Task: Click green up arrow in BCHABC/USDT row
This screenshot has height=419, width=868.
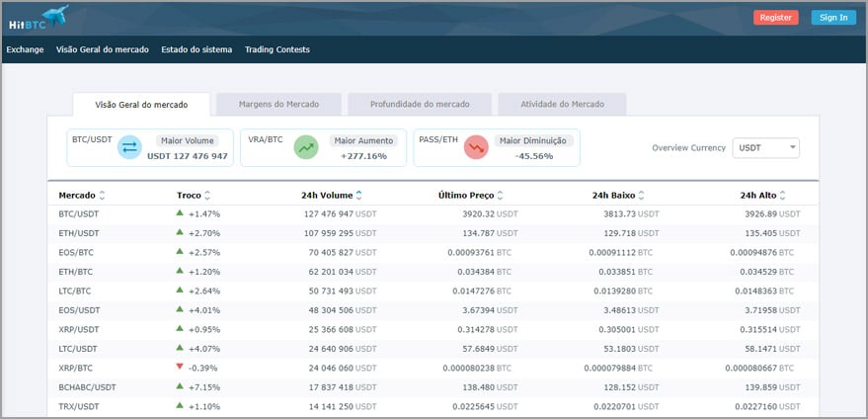Action: [180, 385]
